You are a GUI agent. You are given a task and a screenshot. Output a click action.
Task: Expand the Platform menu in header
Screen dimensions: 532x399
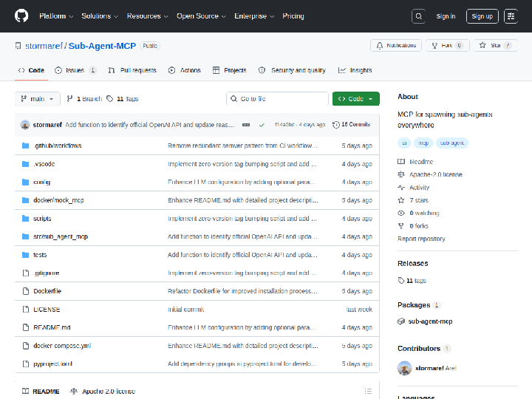[x=56, y=16]
